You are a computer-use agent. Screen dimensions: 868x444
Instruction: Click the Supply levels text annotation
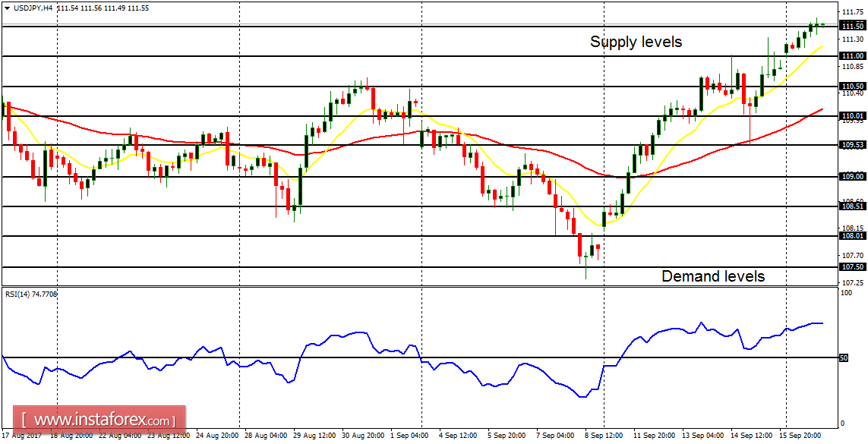click(x=636, y=43)
